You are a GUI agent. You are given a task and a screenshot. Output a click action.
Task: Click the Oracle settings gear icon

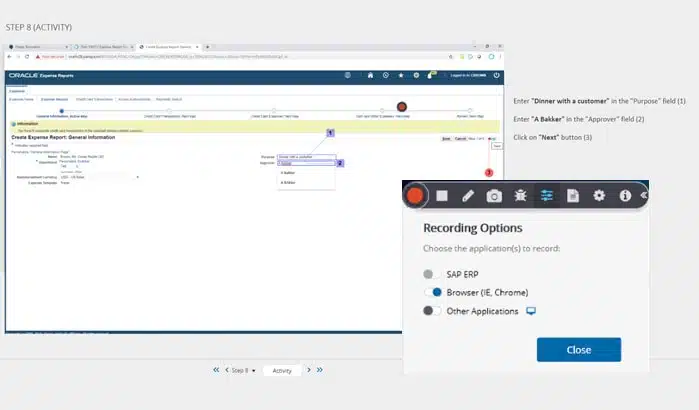click(x=416, y=75)
